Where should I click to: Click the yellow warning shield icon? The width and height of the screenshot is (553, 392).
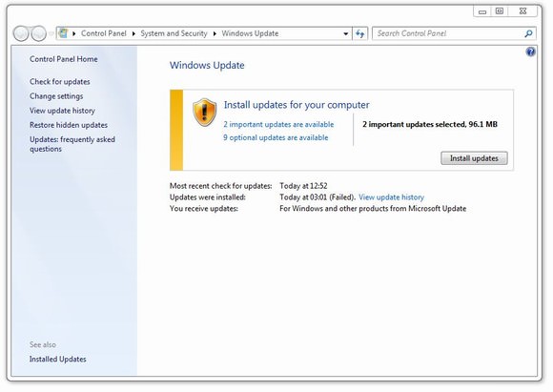[205, 113]
